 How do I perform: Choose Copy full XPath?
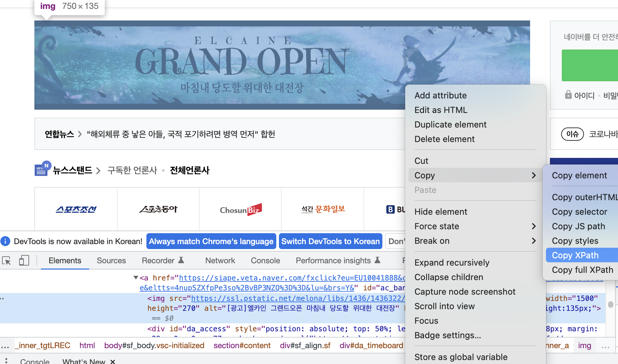[x=582, y=270]
